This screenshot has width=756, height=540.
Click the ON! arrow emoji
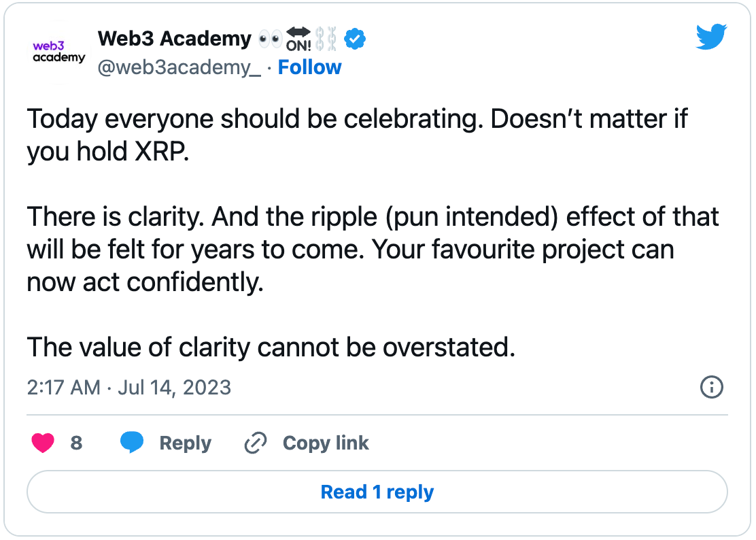[298, 39]
